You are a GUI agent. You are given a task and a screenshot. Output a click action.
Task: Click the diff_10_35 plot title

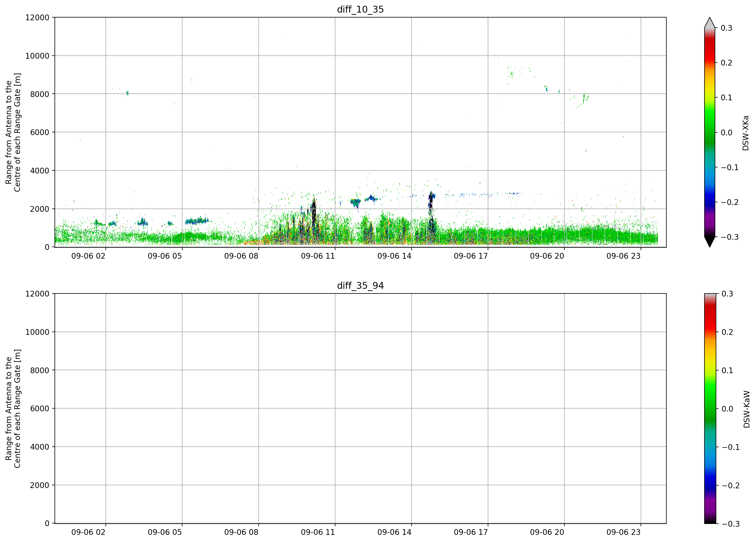point(360,9)
